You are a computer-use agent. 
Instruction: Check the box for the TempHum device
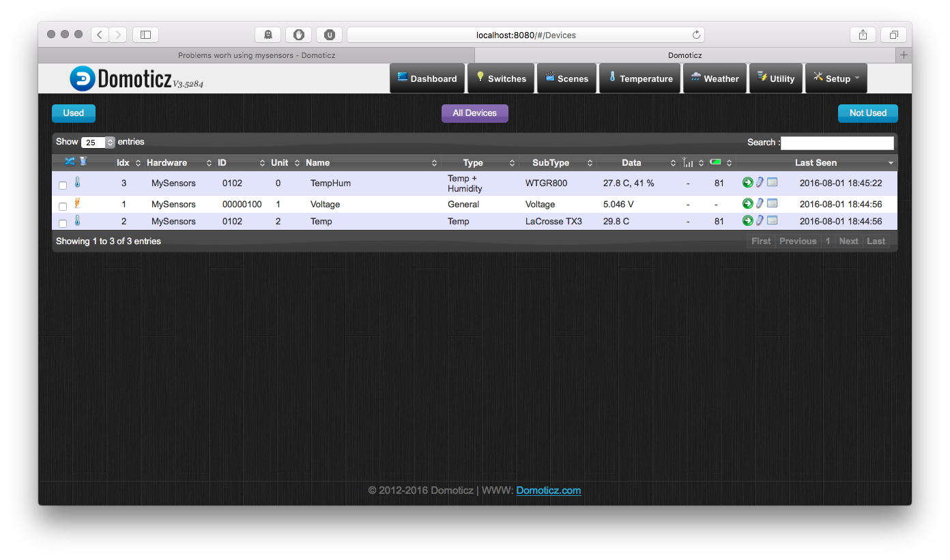tap(63, 185)
